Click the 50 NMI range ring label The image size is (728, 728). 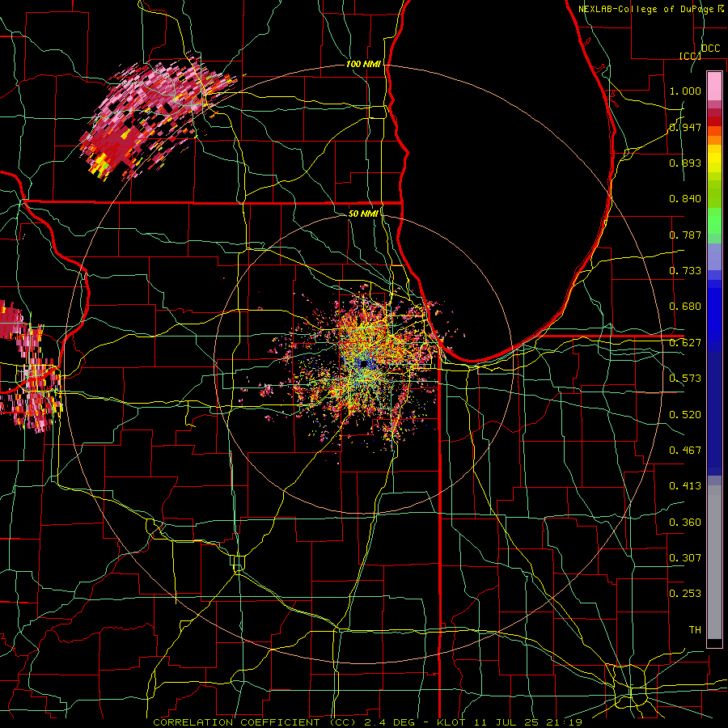(363, 214)
